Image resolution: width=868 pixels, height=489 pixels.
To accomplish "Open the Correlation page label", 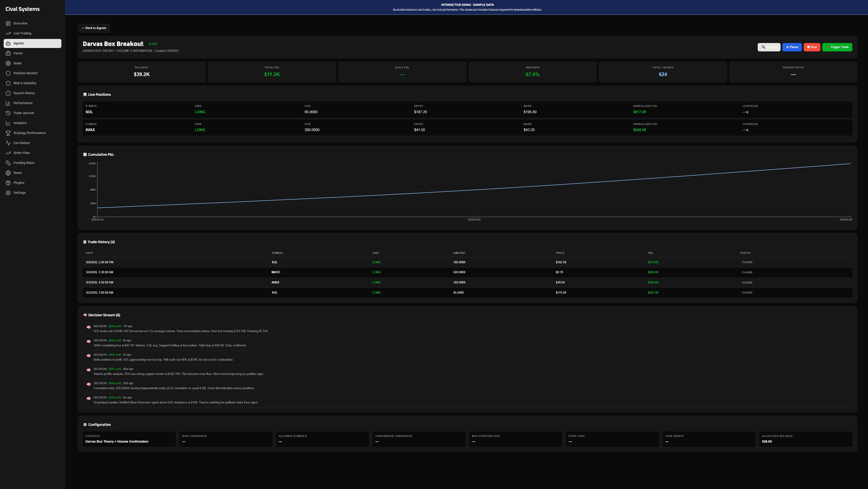I will tap(22, 143).
